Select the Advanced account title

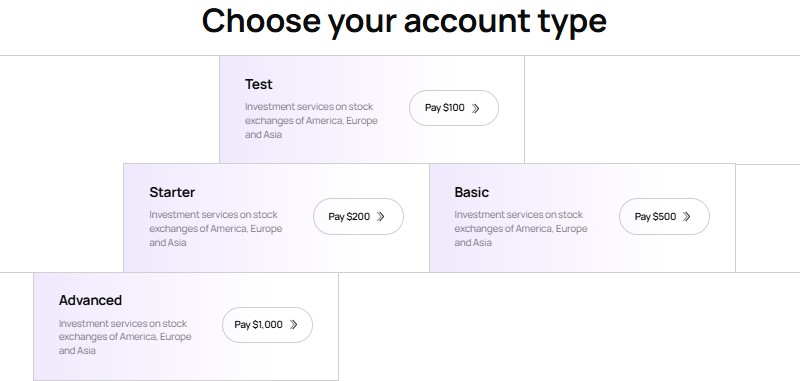pos(90,300)
